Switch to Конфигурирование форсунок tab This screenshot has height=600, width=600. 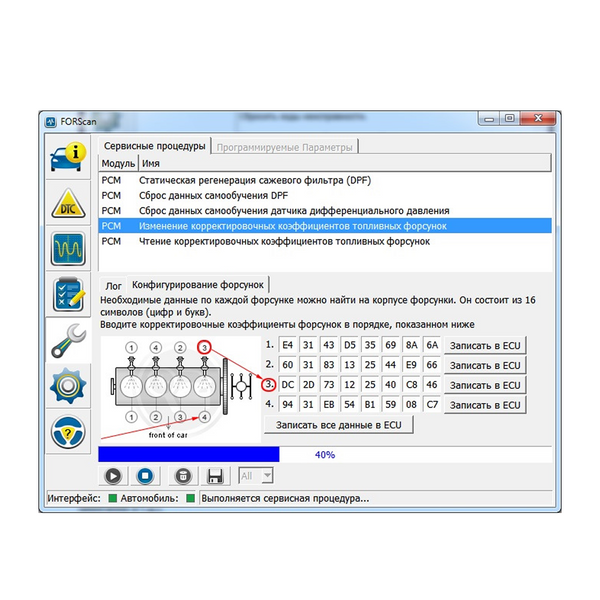197,285
